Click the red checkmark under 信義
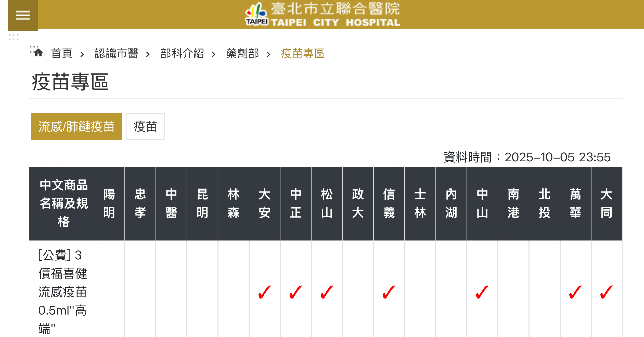The height and width of the screenshot is (337, 644). [389, 292]
